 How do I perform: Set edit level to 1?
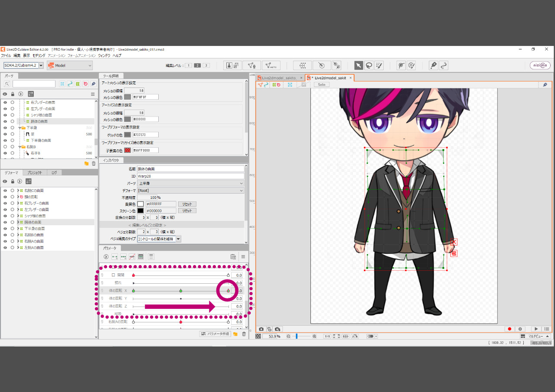coord(189,65)
